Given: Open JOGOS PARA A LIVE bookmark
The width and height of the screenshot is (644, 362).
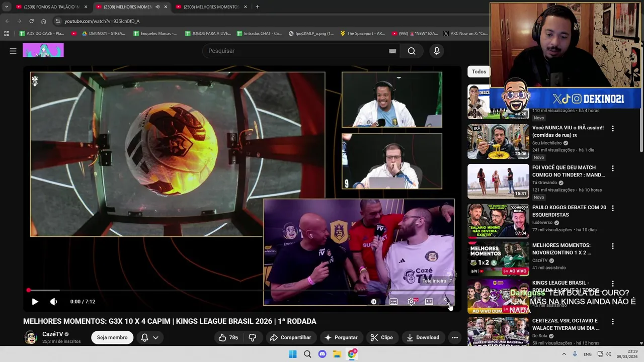Looking at the screenshot, I should [208, 33].
